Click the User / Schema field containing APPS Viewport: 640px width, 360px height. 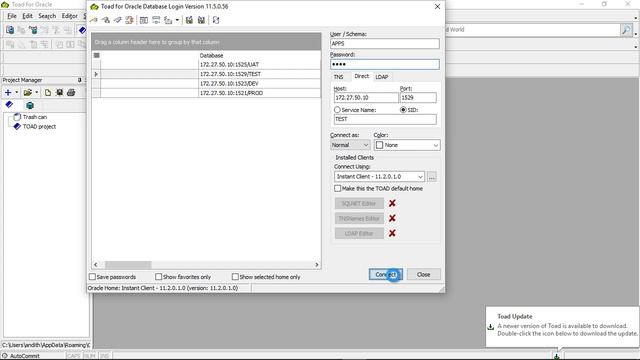click(385, 43)
